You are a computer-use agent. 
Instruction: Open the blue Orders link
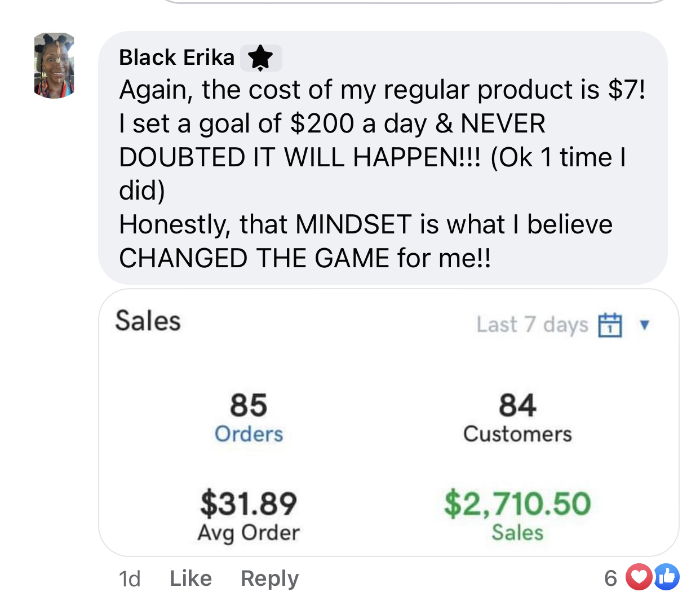click(x=249, y=434)
